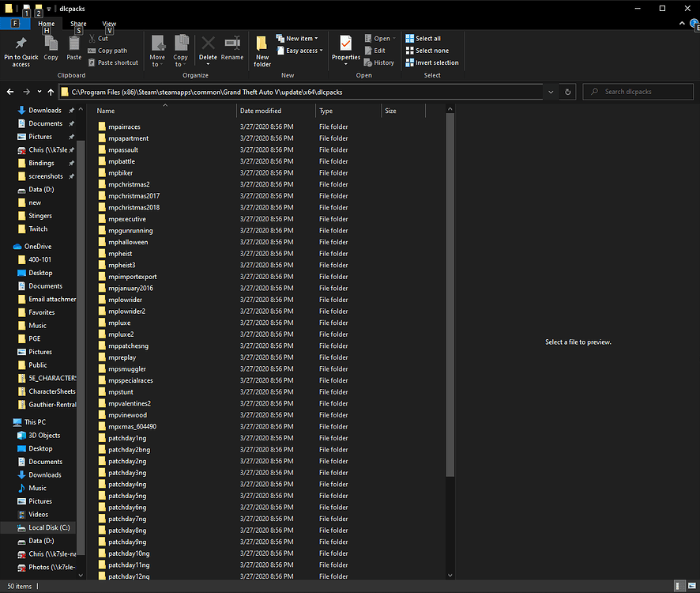Click Invert selection on the ribbon
The height and width of the screenshot is (593, 700).
click(x=432, y=62)
